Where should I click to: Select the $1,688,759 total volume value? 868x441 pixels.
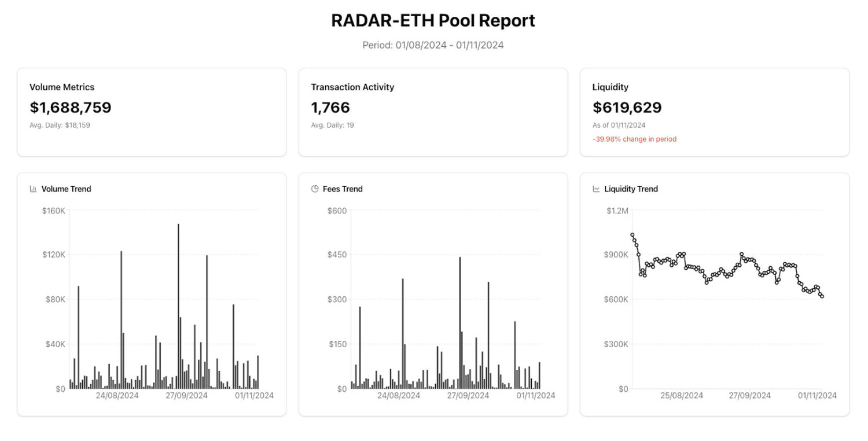(x=70, y=108)
